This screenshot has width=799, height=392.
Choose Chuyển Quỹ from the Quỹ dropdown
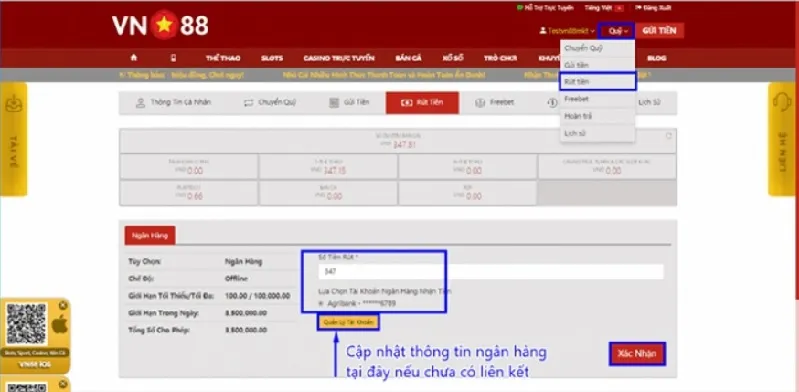pos(597,48)
